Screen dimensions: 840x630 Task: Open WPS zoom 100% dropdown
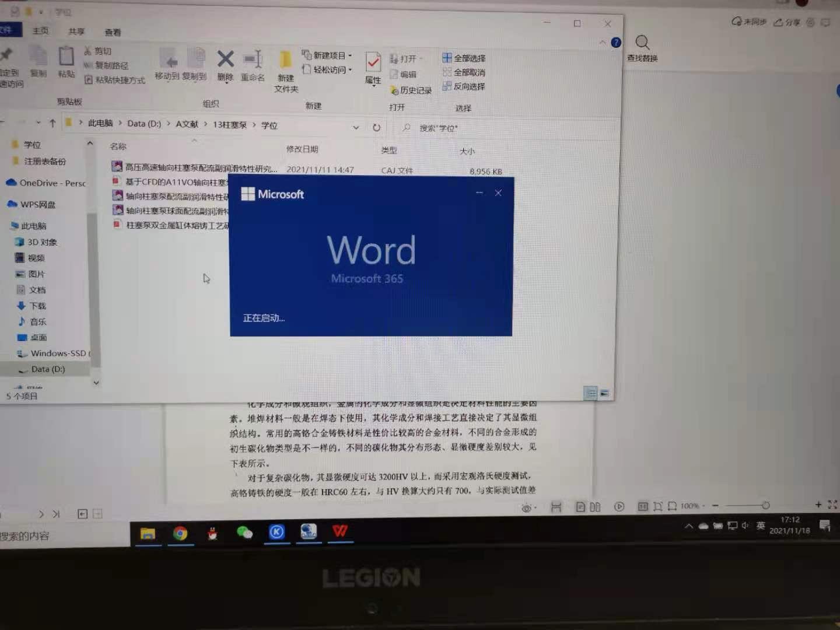[693, 506]
